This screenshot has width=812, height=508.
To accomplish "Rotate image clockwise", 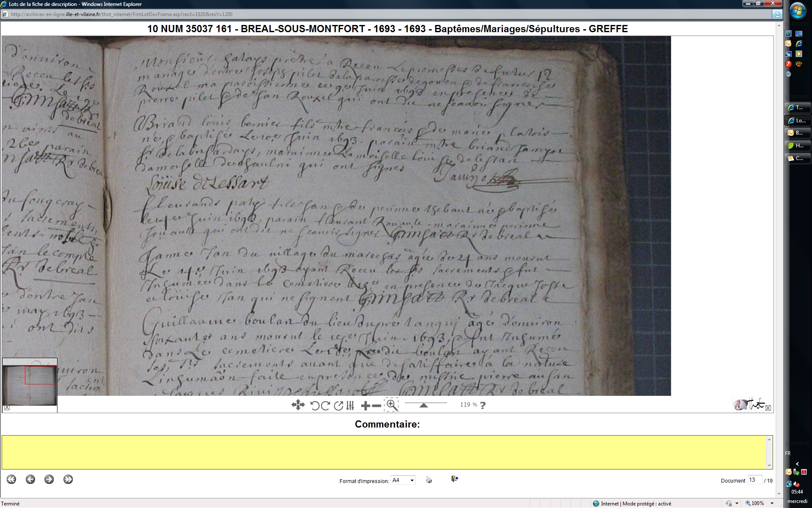I will pyautogui.click(x=326, y=406).
